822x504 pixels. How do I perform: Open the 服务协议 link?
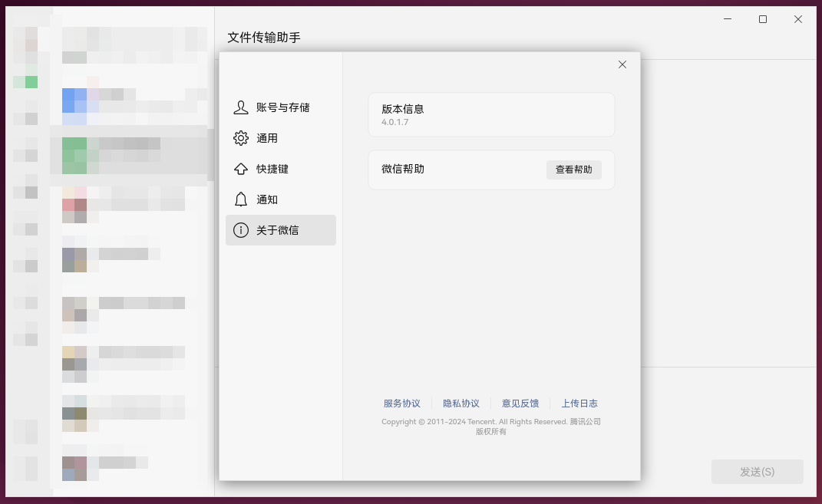click(401, 404)
